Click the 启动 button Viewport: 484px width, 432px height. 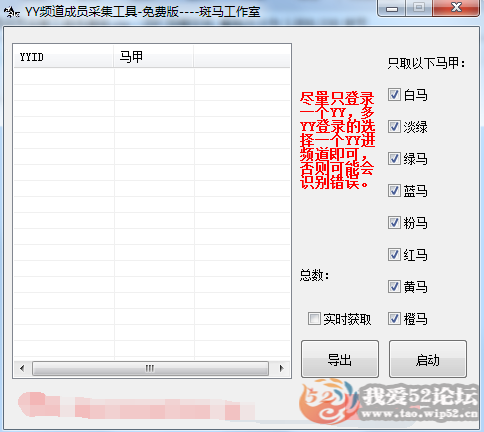tap(428, 359)
